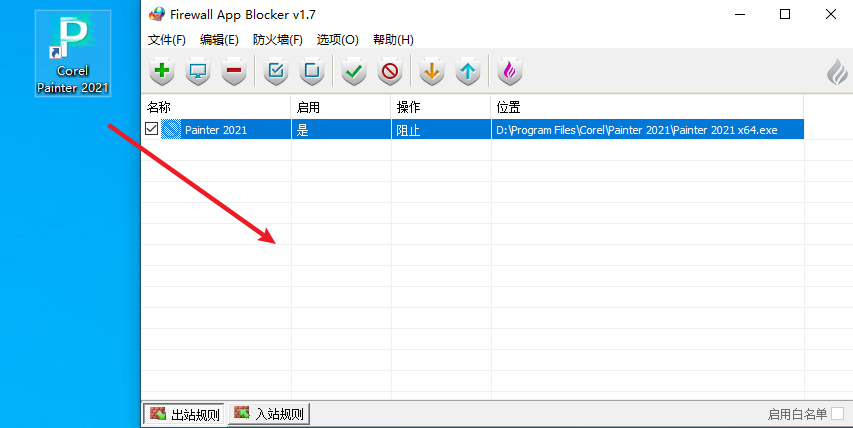Viewport: 853px width, 428px height.
Task: Click the Uncheck All toolbar icon
Action: 312,71
